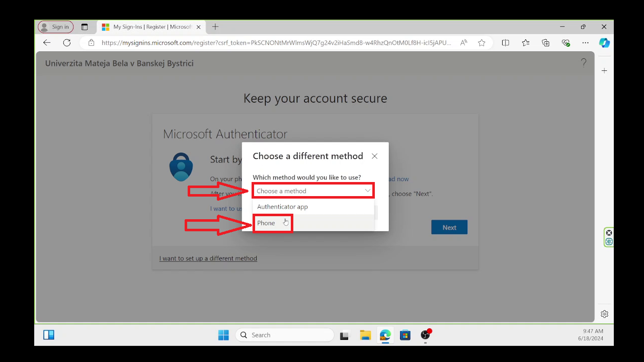Viewport: 644px width, 362px height.
Task: Open the tab actions menu icon
Action: click(x=85, y=27)
